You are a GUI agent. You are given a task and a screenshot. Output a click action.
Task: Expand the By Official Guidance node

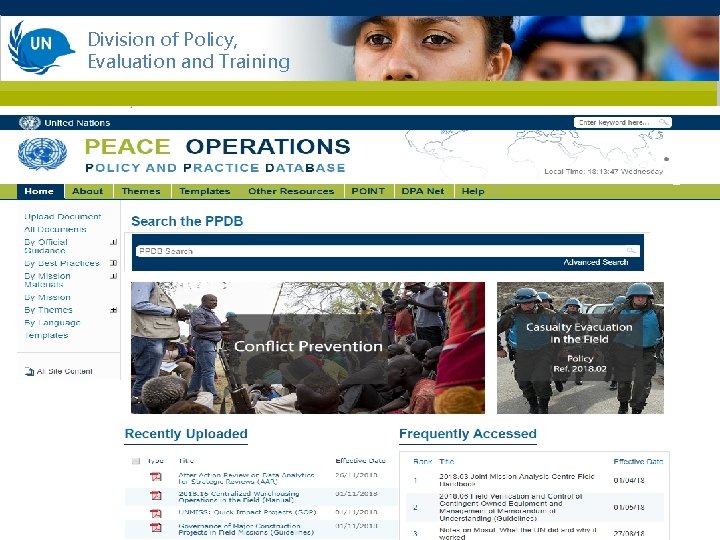(x=113, y=242)
